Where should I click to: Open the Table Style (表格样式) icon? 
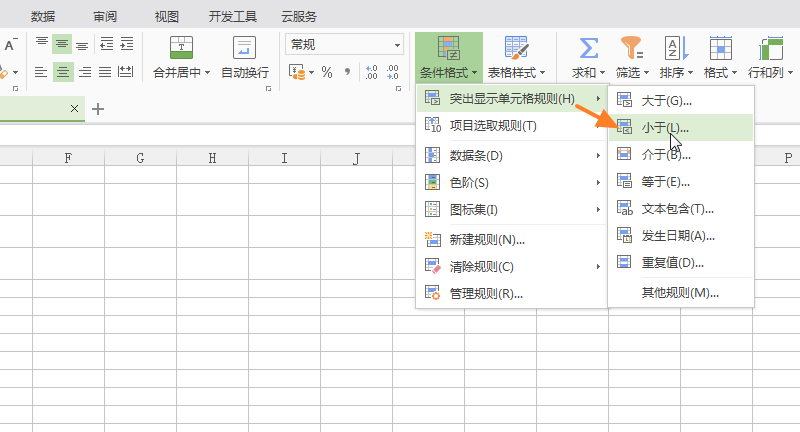pos(516,48)
